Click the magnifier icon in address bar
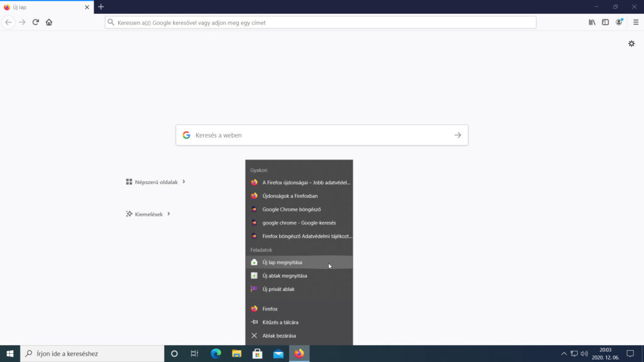This screenshot has width=644, height=362. [111, 22]
